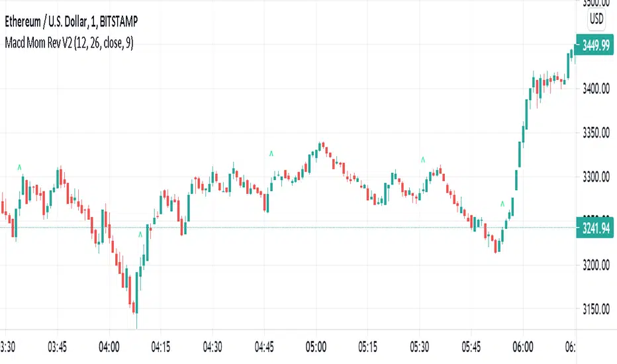Viewport: 617px width, 364px height.
Task: Select the caret signal marker just before 06:00
Action: (x=503, y=203)
